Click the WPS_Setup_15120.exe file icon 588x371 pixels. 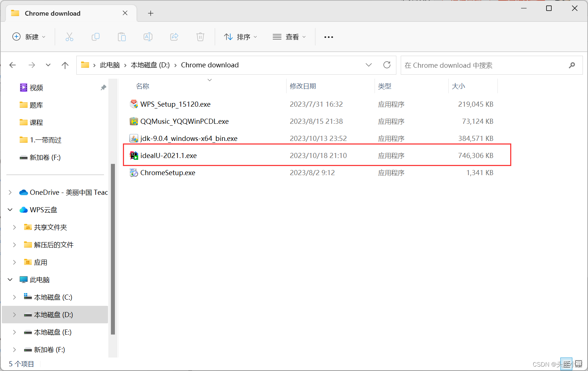click(x=134, y=104)
